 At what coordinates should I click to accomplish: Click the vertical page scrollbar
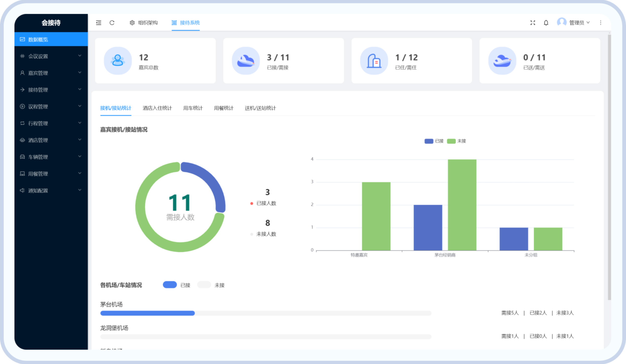pos(609,167)
